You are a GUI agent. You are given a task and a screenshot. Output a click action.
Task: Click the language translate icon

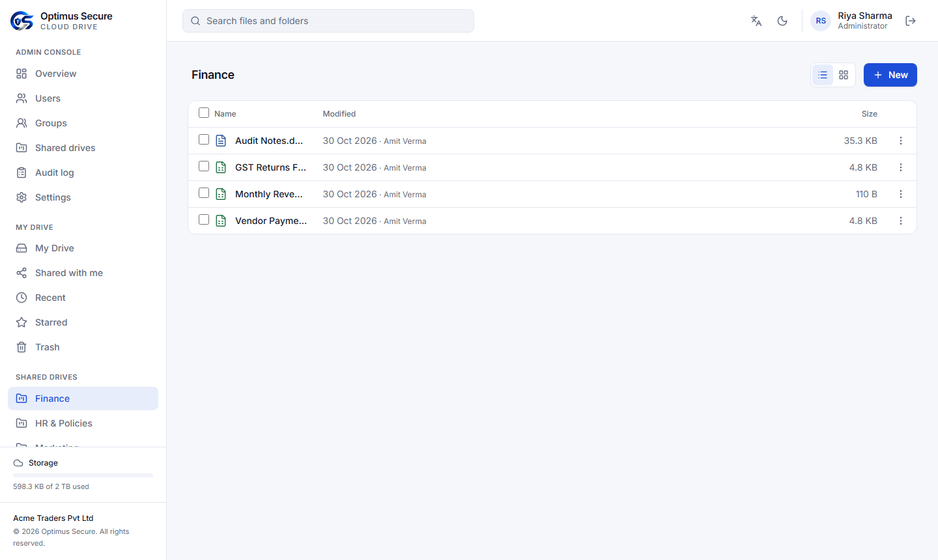pyautogui.click(x=756, y=21)
